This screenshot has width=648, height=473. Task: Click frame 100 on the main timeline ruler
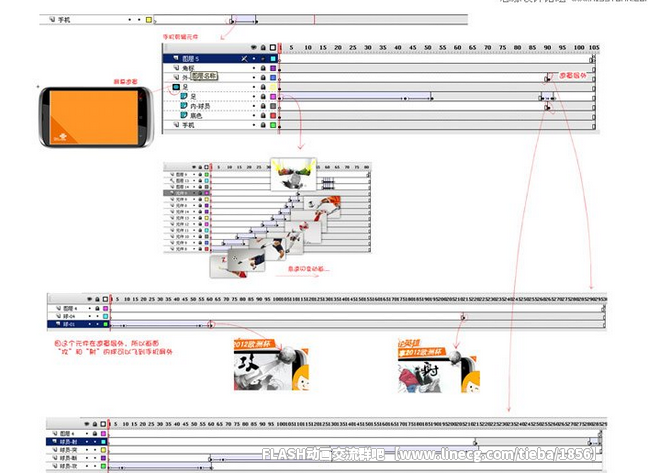[579, 48]
